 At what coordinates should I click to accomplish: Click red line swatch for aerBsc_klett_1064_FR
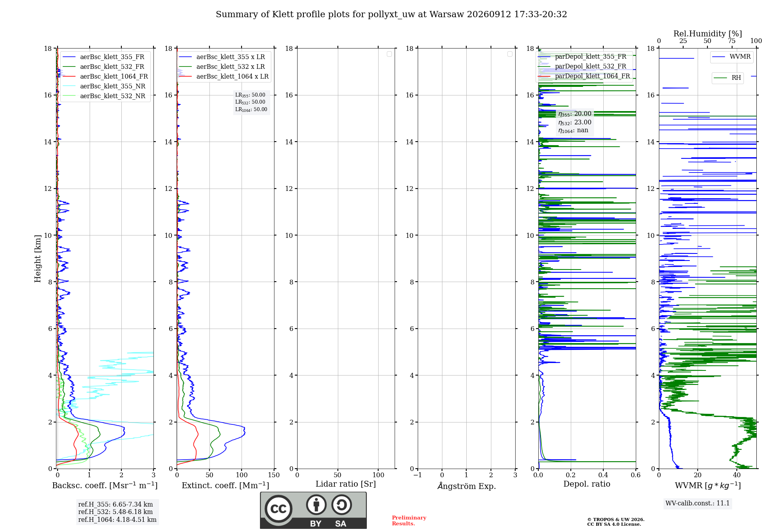point(69,77)
